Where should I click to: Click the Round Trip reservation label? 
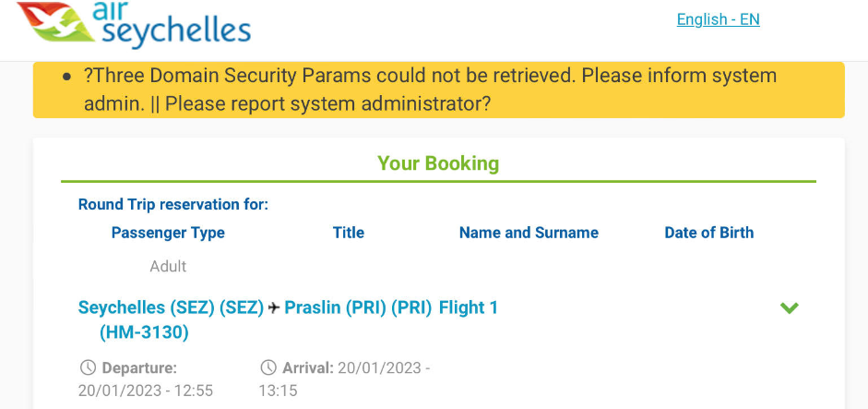coord(172,204)
